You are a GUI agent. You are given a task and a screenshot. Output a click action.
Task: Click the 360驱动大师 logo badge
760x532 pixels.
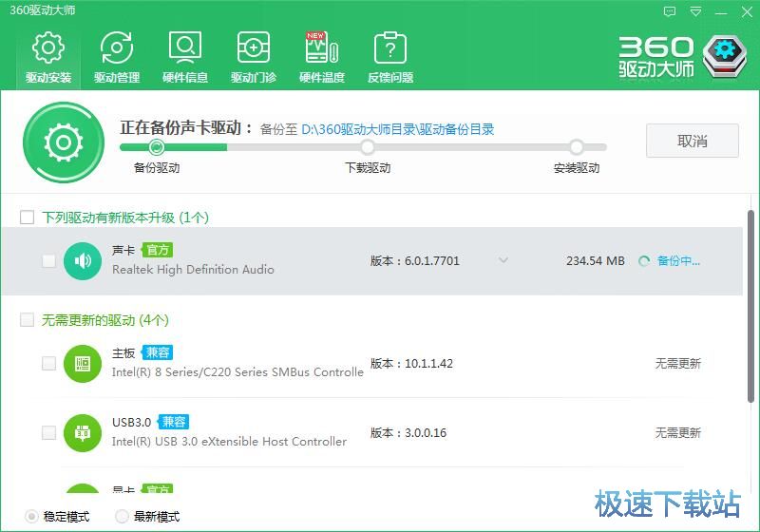(725, 56)
